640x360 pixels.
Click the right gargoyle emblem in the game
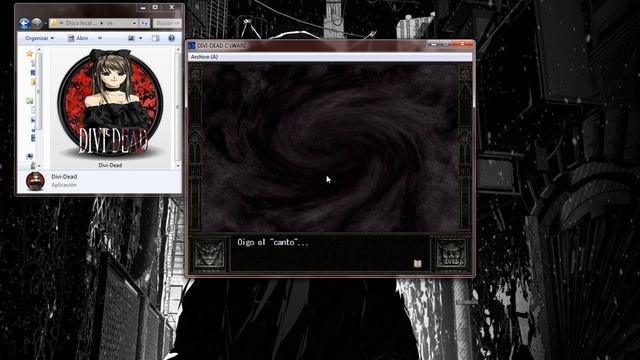451,253
